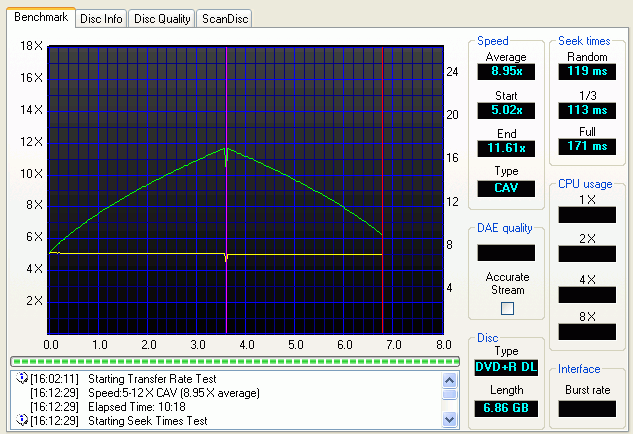Toggle the Accurate Stream checkbox

(507, 308)
